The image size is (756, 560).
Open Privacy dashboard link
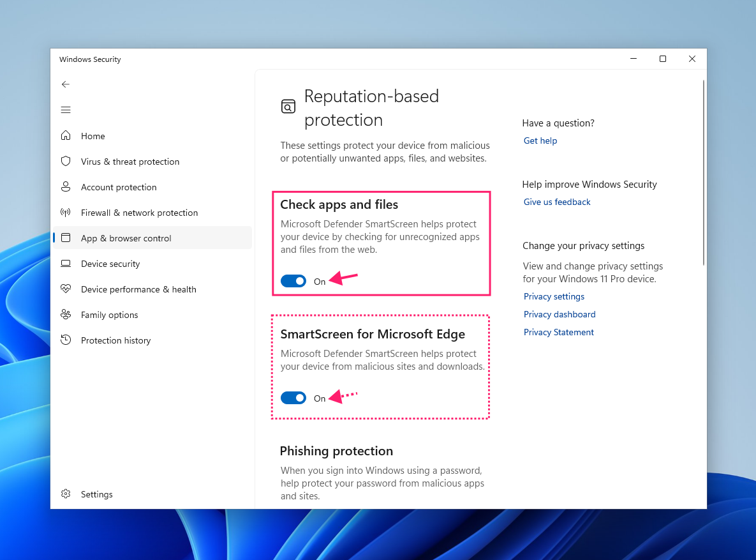(x=560, y=314)
